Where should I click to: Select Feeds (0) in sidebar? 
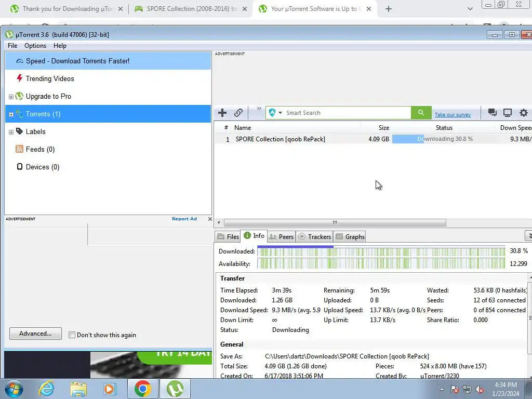point(108,149)
